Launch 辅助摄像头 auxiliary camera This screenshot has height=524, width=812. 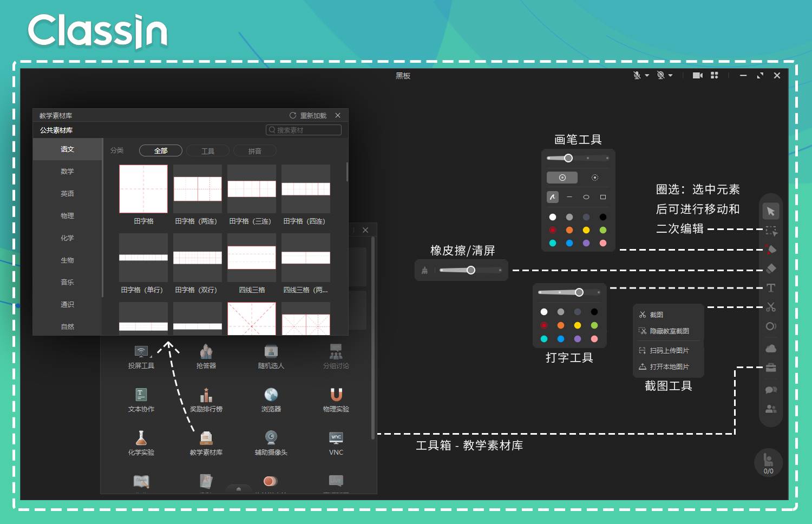(x=271, y=443)
